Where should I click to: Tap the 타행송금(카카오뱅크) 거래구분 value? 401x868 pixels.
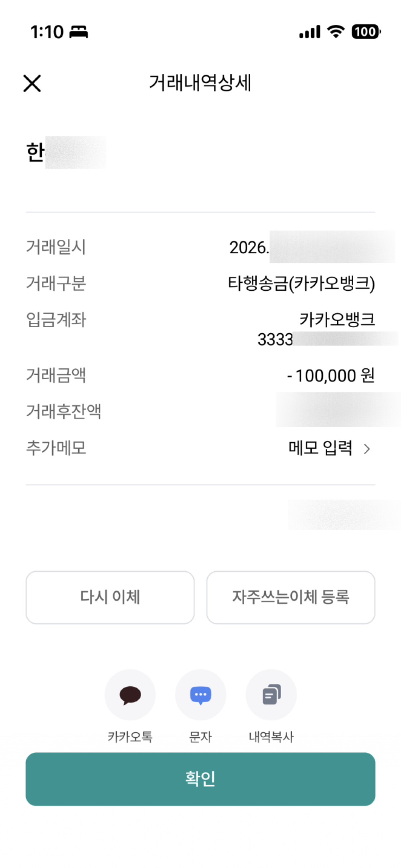tap(302, 283)
